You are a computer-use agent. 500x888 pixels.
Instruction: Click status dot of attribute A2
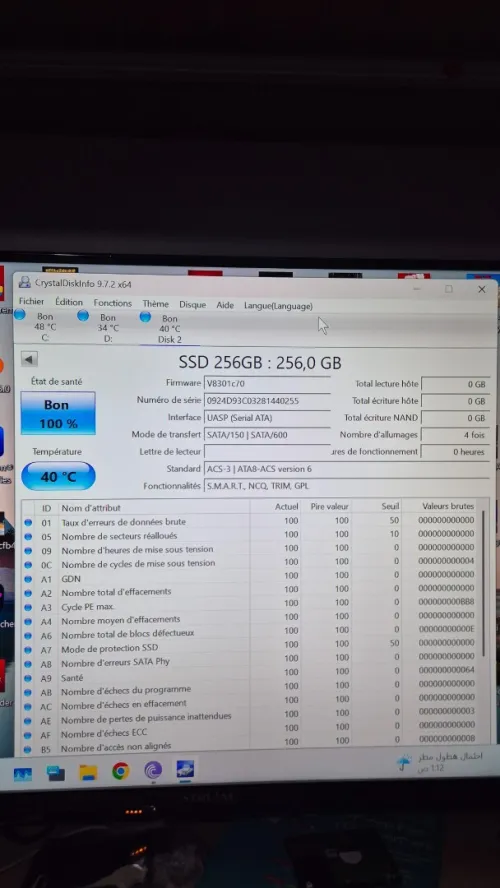(28, 593)
